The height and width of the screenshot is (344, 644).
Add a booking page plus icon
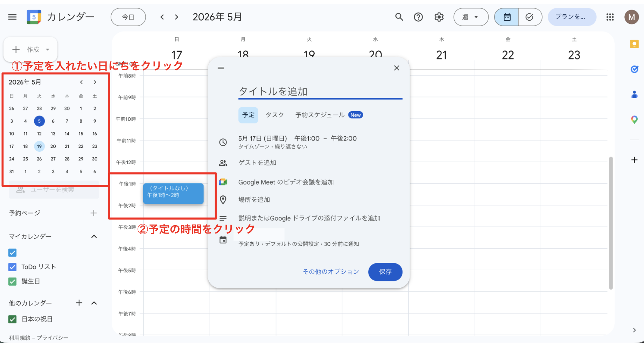click(x=93, y=213)
